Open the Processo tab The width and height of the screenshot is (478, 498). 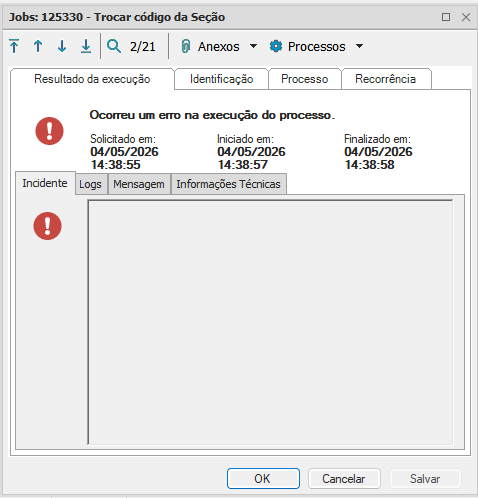pos(304,79)
